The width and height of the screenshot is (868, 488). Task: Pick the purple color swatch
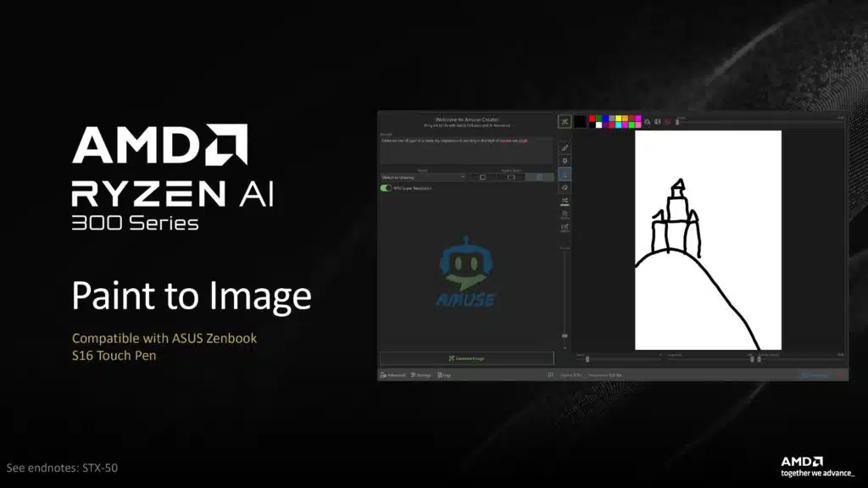coord(605,125)
